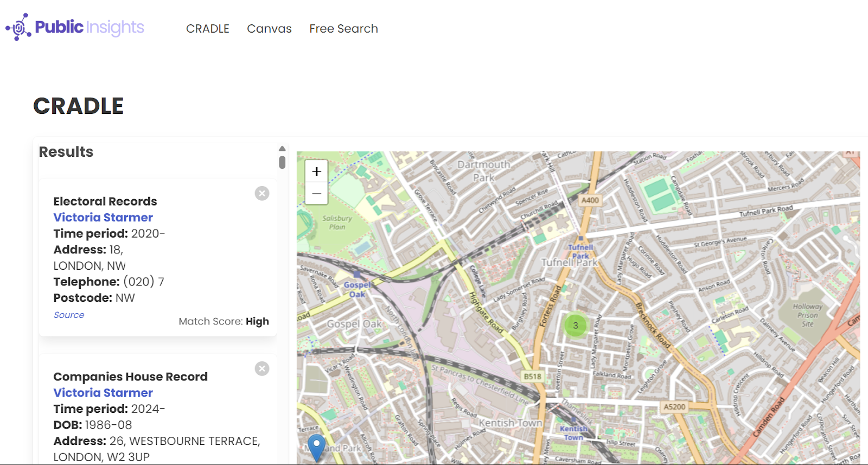Click the results panel scrollbar thumb

coord(282,162)
